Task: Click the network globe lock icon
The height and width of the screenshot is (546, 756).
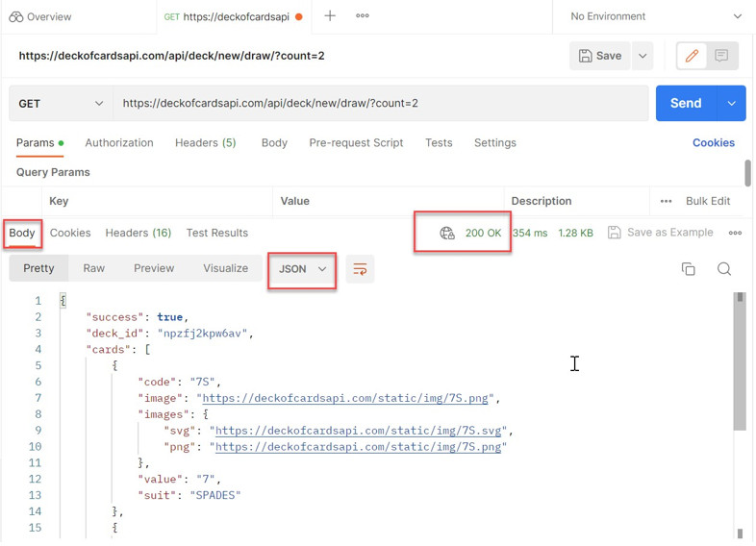Action: click(447, 234)
